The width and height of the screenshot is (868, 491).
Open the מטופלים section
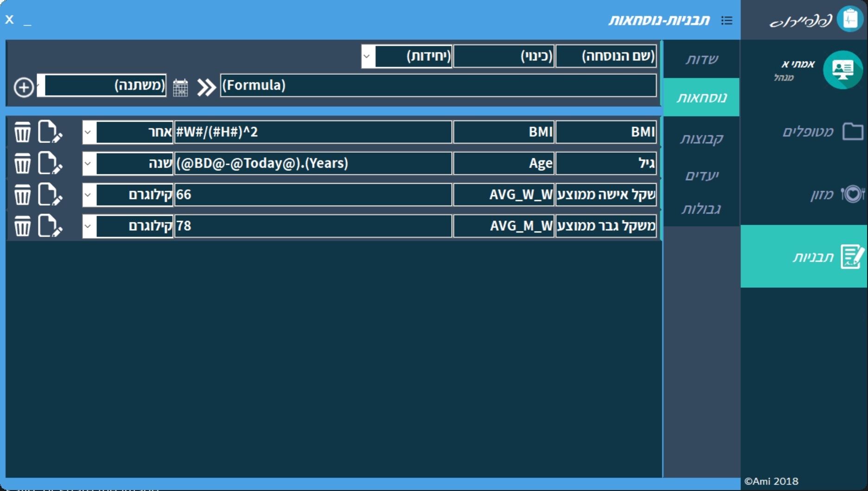pos(804,132)
